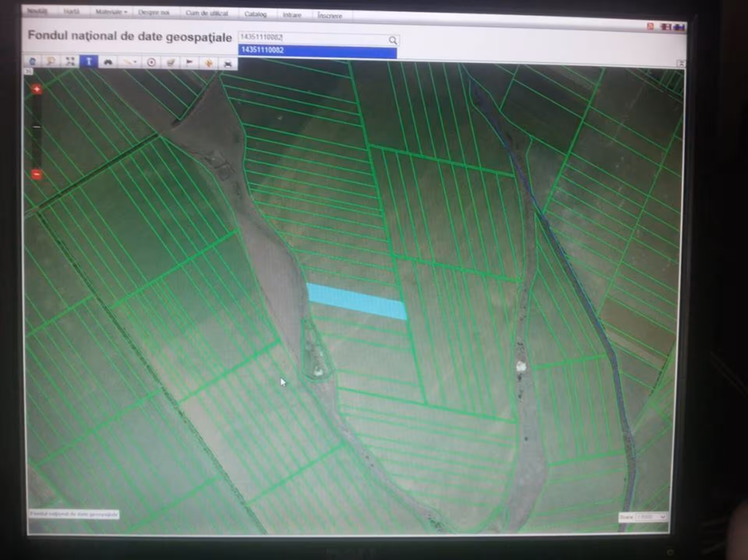Click the printer icon in toolbar

tap(228, 64)
